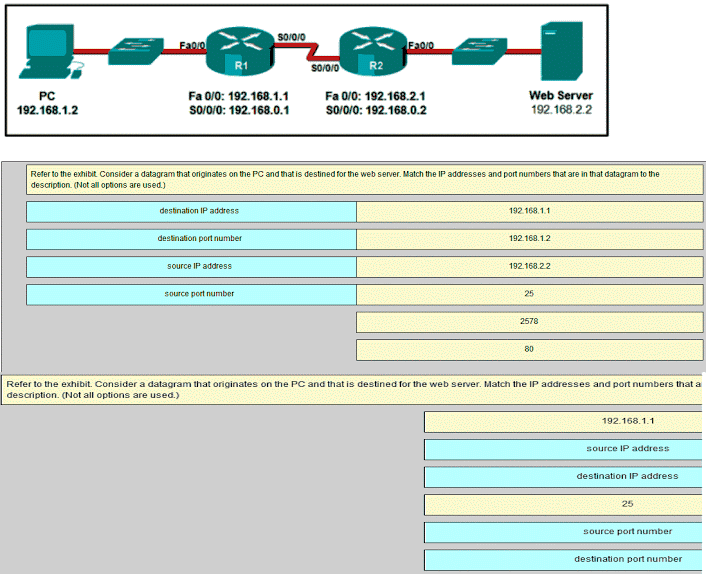Click 'S0/0/0: 192.168.0.1' text under R1
This screenshot has width=706, height=574.
point(239,110)
